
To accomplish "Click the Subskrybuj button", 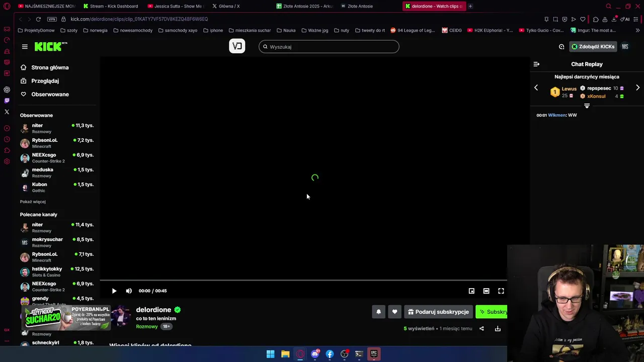I will coord(492,312).
